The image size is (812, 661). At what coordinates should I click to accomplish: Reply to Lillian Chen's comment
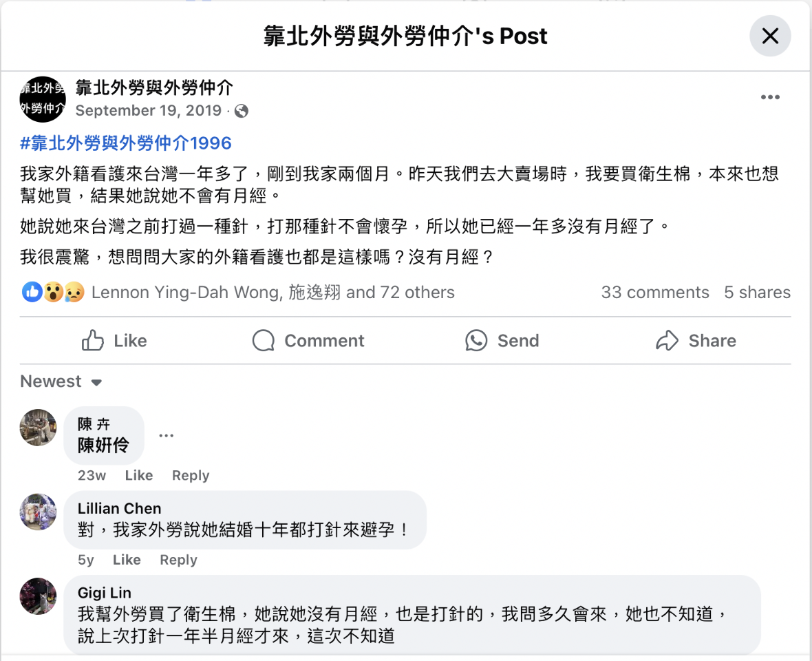tap(178, 560)
